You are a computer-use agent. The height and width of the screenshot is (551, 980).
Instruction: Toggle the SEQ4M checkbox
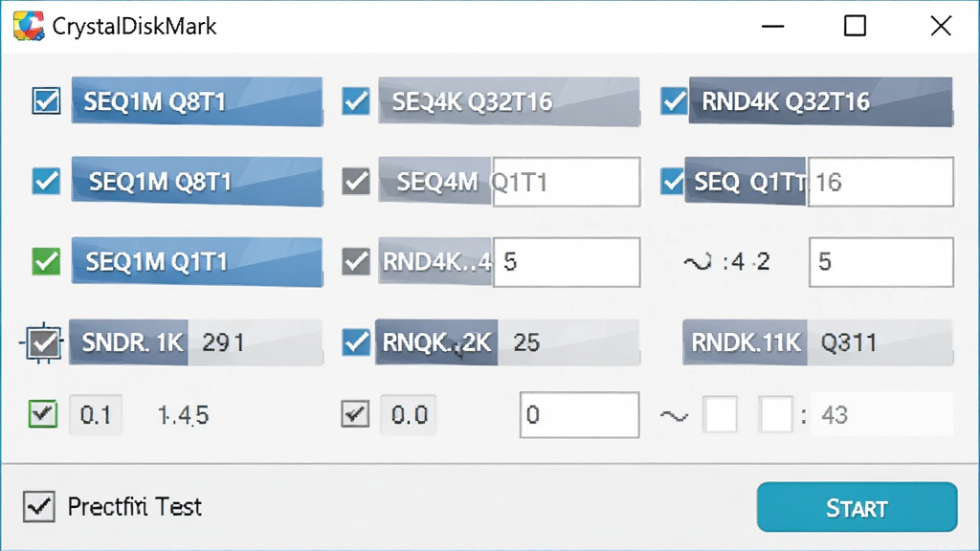[x=356, y=182]
